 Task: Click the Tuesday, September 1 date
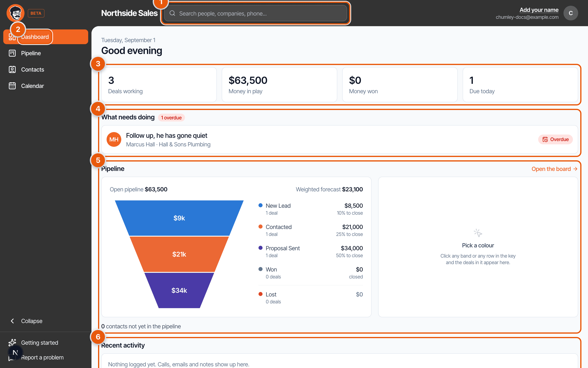[128, 40]
